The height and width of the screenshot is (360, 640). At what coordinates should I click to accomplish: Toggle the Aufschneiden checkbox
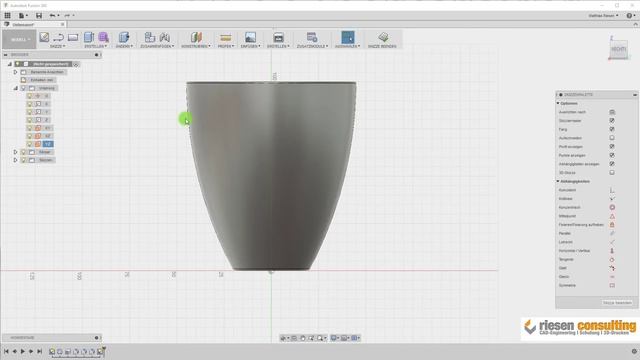(x=612, y=138)
